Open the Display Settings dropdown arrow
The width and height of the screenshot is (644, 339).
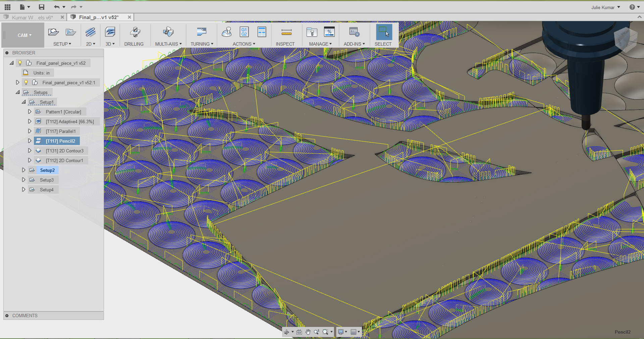[x=346, y=332]
